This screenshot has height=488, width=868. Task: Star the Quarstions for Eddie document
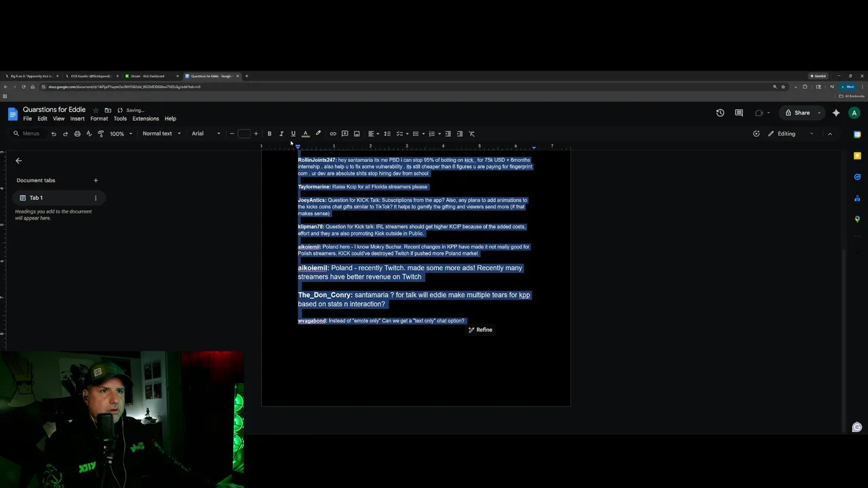pos(96,110)
